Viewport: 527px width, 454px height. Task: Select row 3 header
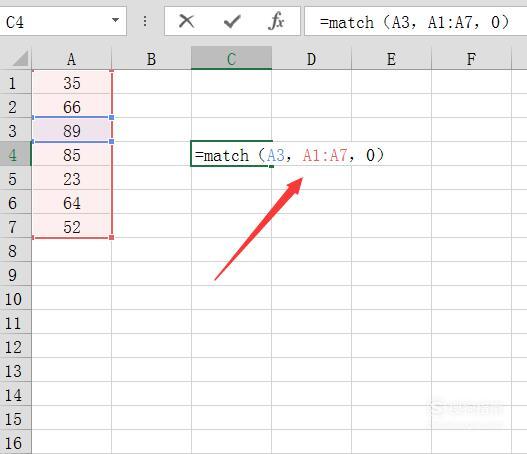[15, 130]
